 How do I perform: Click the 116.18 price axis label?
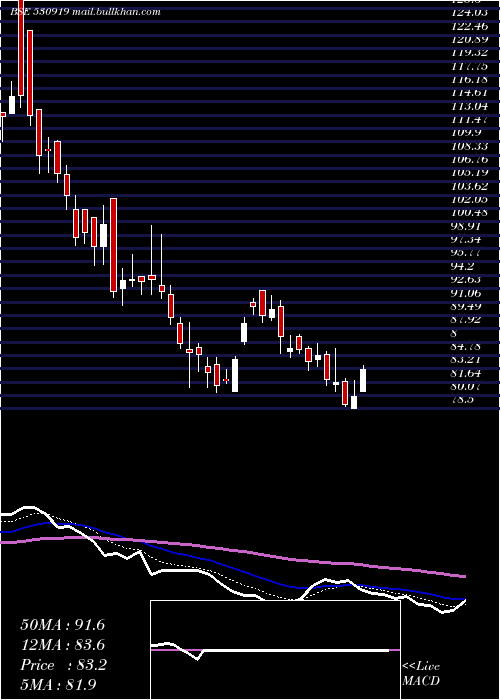click(469, 79)
